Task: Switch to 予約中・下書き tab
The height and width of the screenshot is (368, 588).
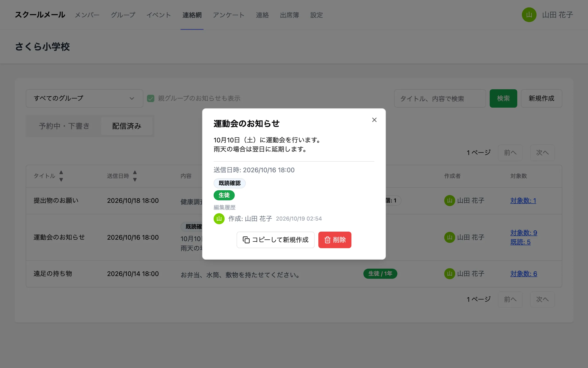Action: click(64, 126)
